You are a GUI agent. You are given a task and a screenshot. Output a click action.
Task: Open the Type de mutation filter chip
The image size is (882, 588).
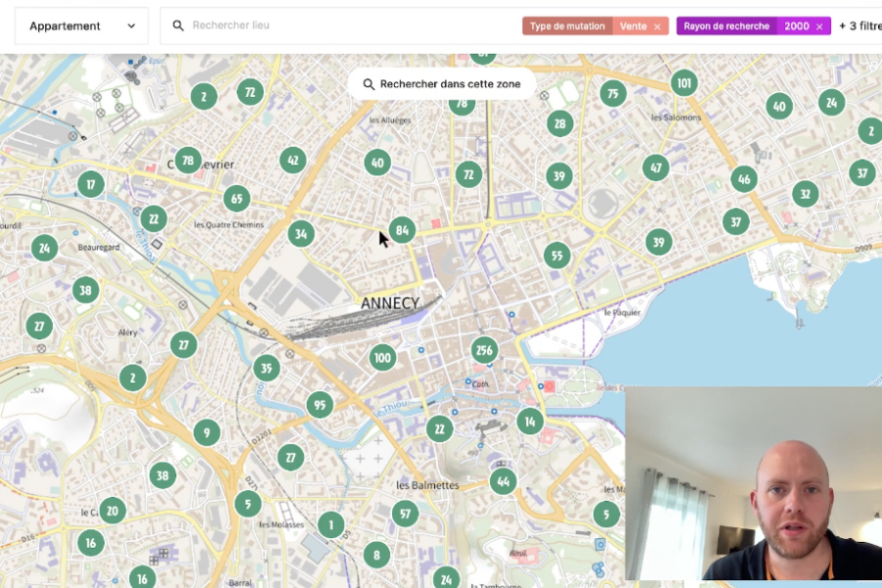tap(567, 26)
